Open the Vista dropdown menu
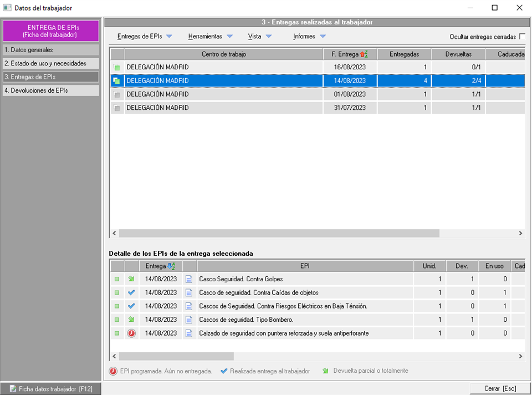This screenshot has width=532, height=395. [259, 37]
